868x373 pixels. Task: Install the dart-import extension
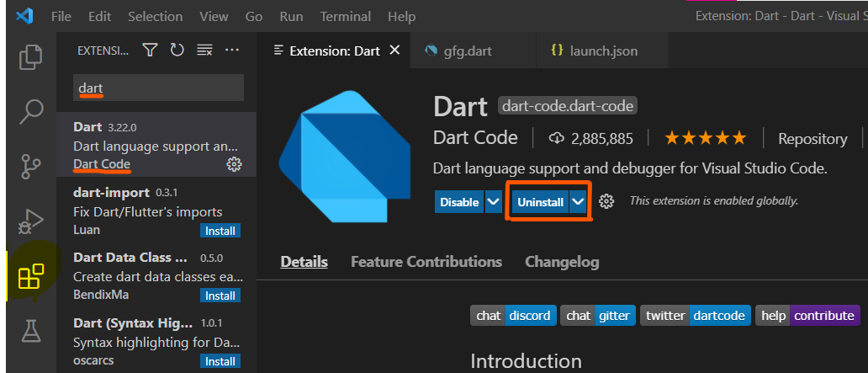click(220, 231)
